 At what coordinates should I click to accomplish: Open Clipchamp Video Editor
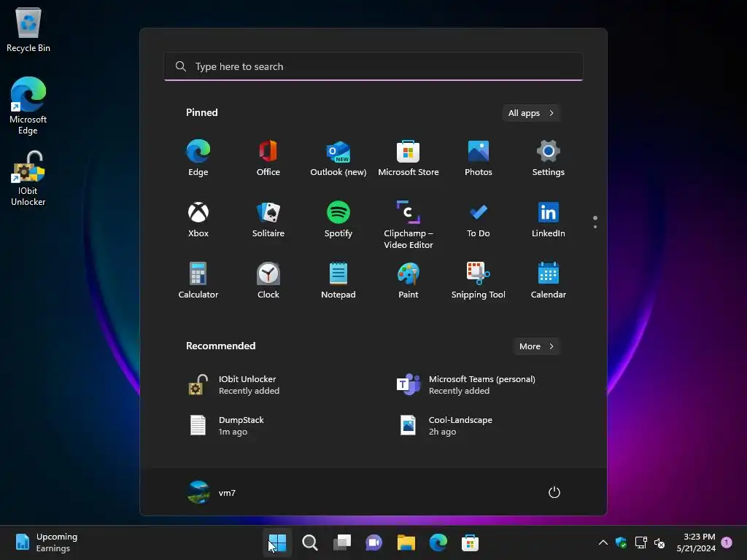(409, 225)
